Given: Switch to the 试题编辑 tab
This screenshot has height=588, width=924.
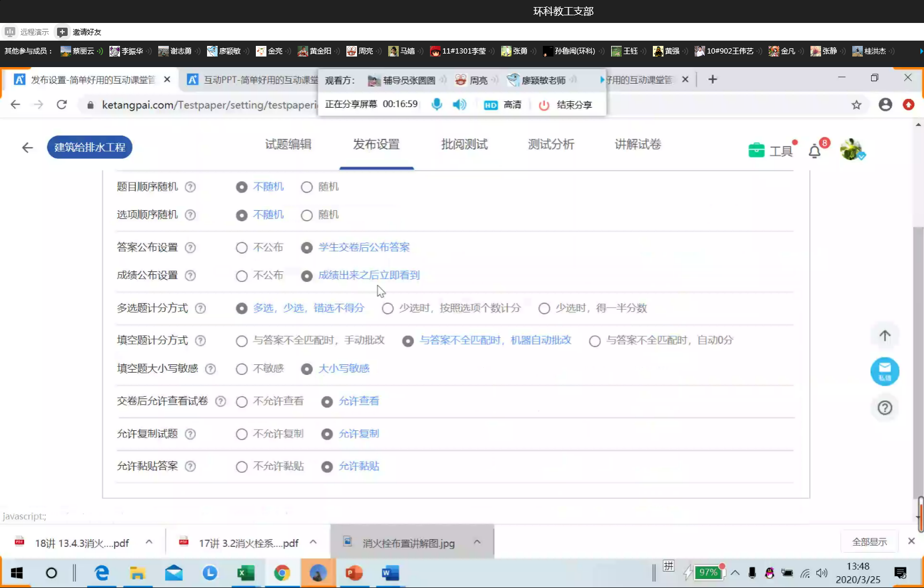Looking at the screenshot, I should pos(288,145).
